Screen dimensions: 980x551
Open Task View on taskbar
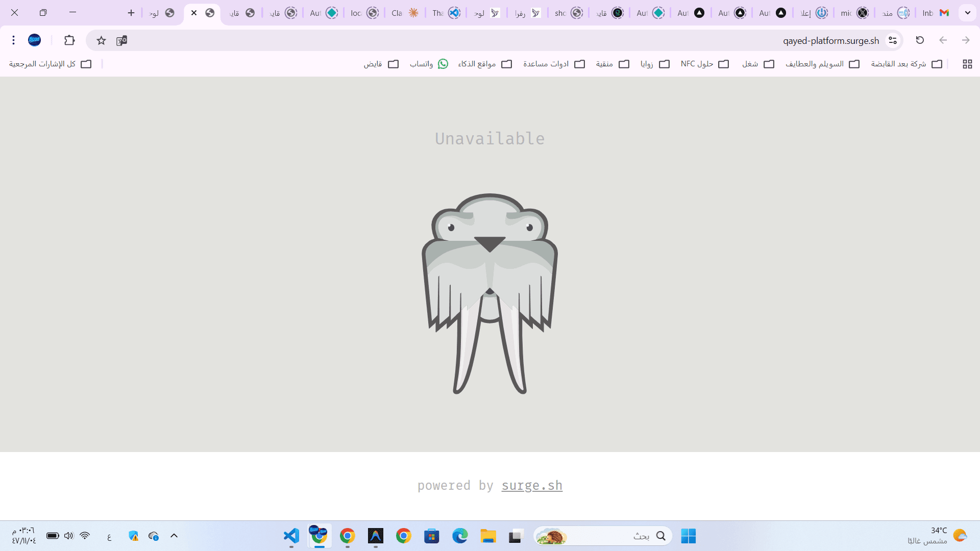pos(516,536)
